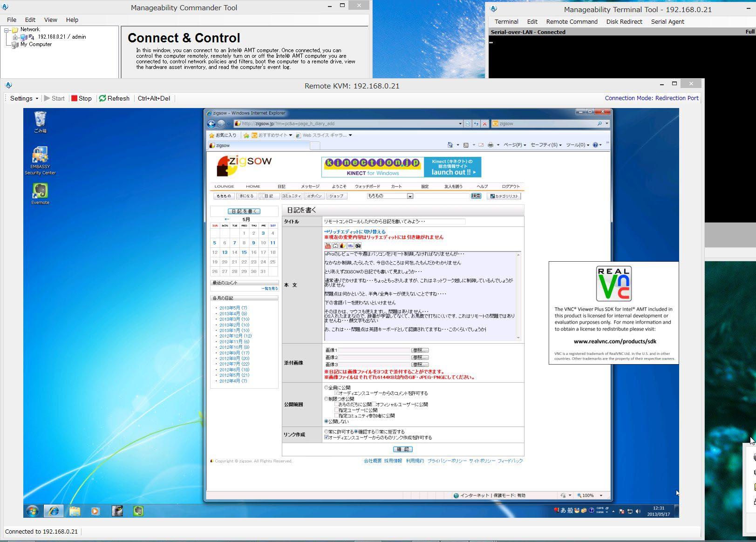Open the もちもの search category dropdown
The width and height of the screenshot is (756, 542).
tap(410, 196)
